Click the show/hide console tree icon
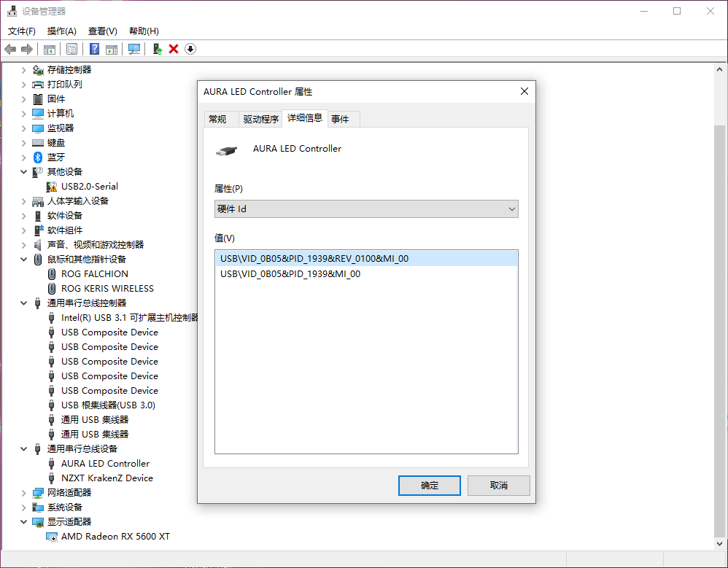This screenshot has width=728, height=568. 50,49
